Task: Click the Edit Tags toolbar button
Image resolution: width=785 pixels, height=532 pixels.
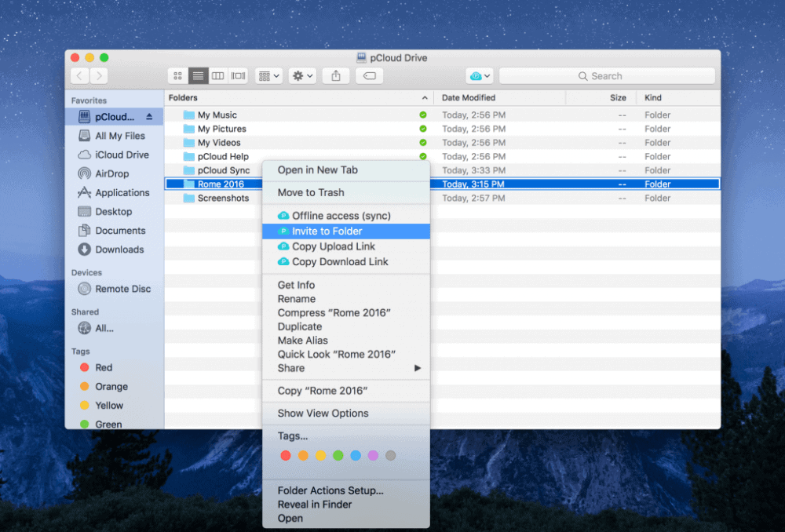Action: pyautogui.click(x=370, y=76)
